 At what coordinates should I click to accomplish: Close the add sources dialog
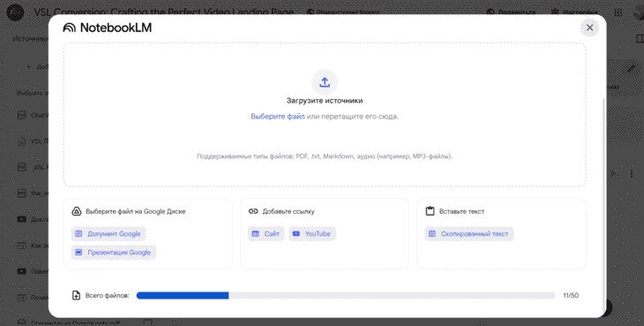pyautogui.click(x=589, y=27)
